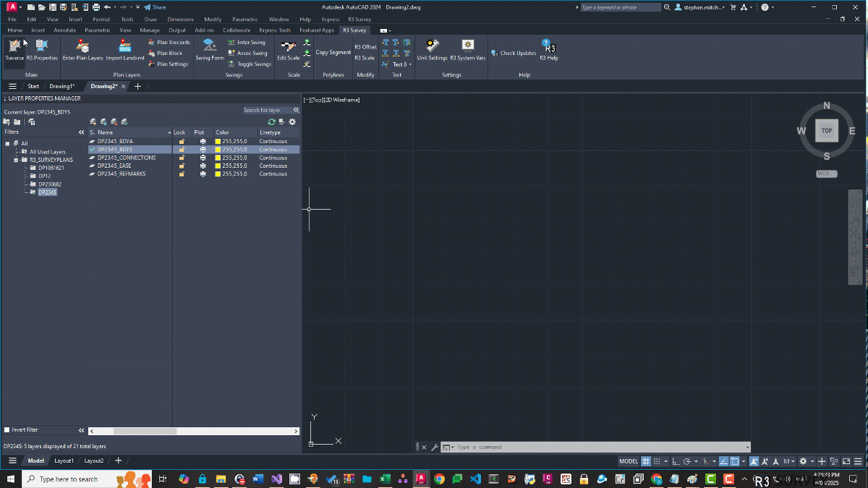This screenshot has width=868, height=488.
Task: Open the Swing Form tool
Action: pos(210,50)
